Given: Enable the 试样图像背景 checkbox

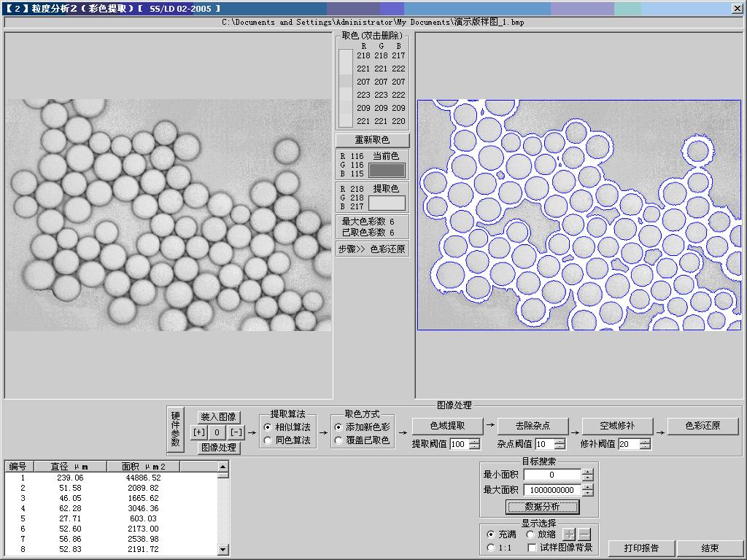Looking at the screenshot, I should pos(533,548).
